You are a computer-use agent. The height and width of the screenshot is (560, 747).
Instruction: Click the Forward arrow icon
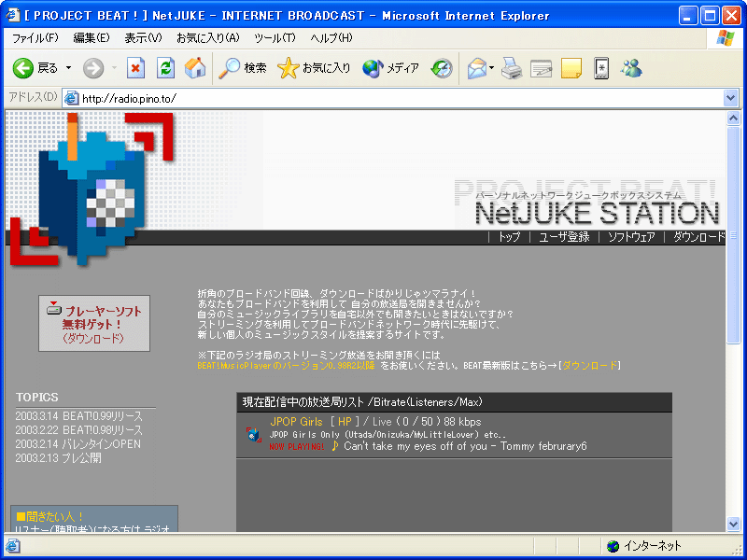pyautogui.click(x=92, y=68)
